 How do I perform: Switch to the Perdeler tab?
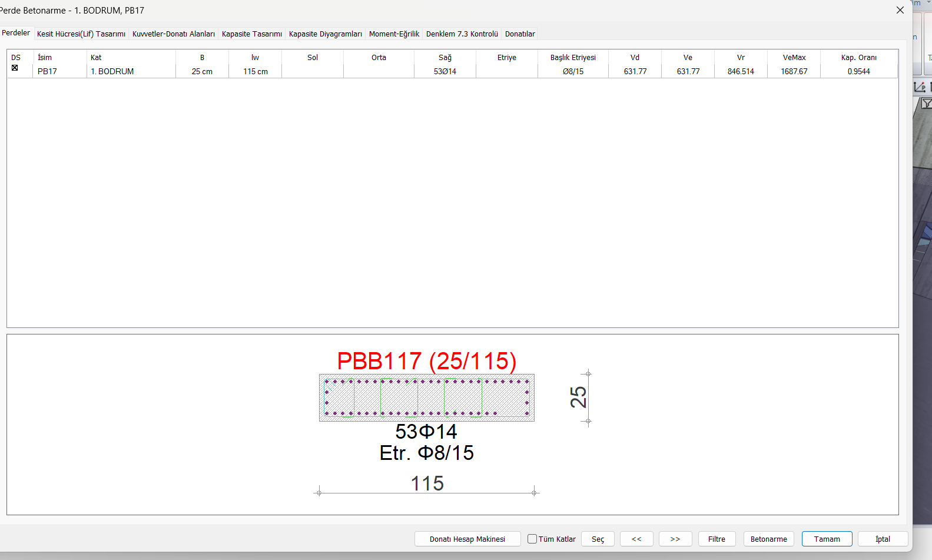[16, 33]
